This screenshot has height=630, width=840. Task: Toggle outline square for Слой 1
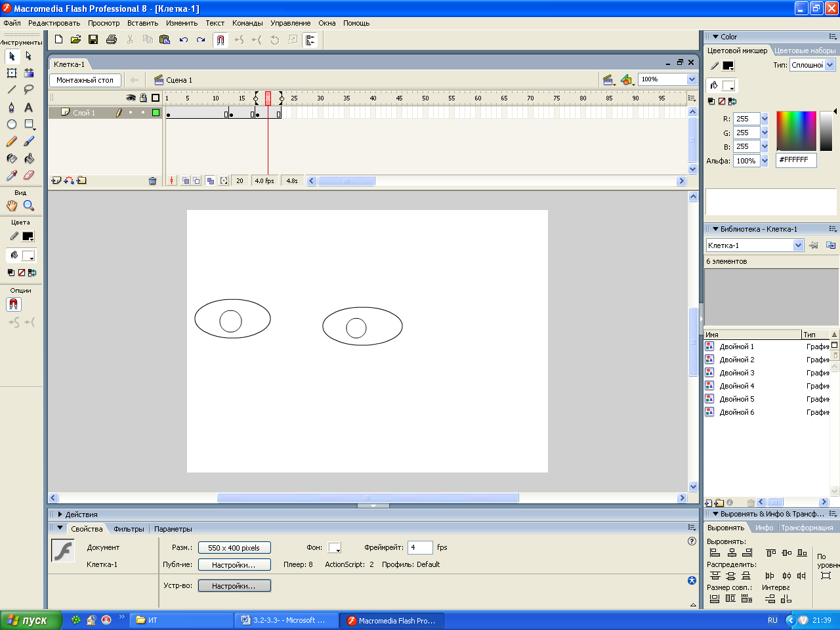[x=156, y=113]
